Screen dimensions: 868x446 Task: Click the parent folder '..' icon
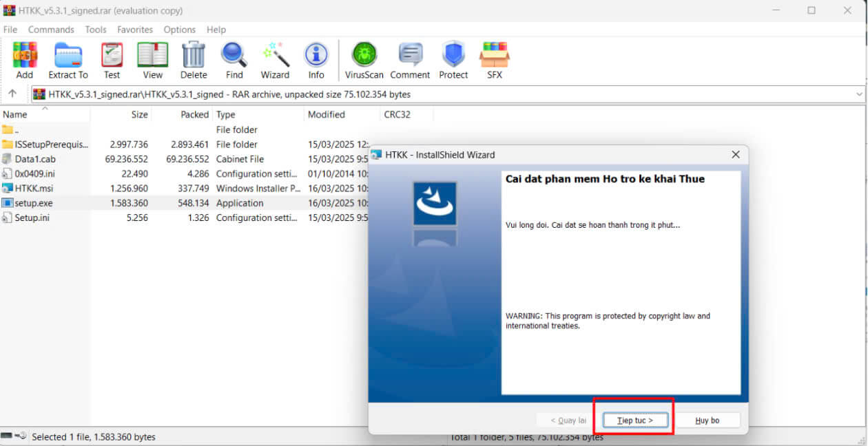pos(8,129)
